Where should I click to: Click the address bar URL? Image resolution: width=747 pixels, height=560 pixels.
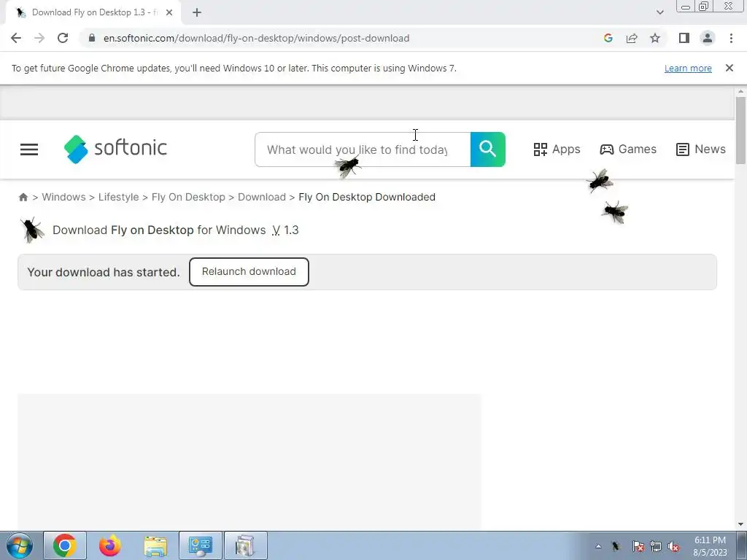click(256, 38)
